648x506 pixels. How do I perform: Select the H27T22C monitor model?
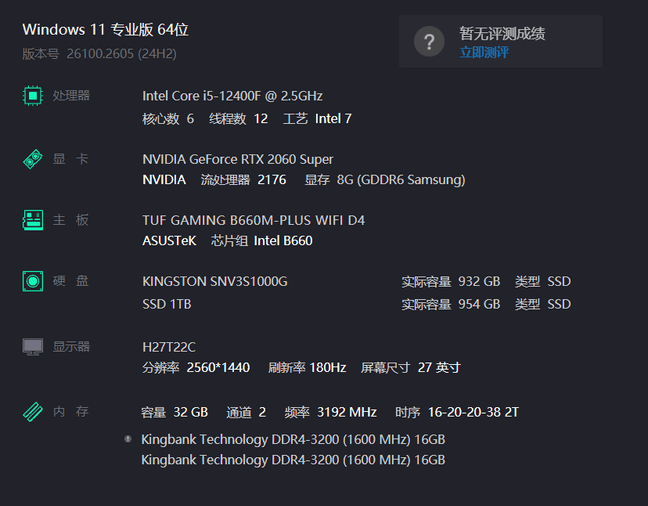pyautogui.click(x=170, y=346)
